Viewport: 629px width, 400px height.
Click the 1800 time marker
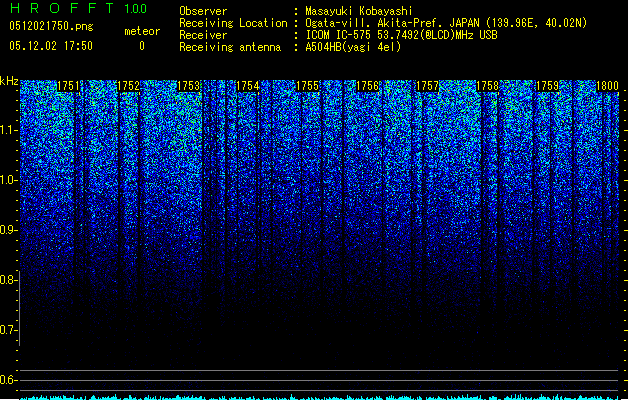[607, 86]
